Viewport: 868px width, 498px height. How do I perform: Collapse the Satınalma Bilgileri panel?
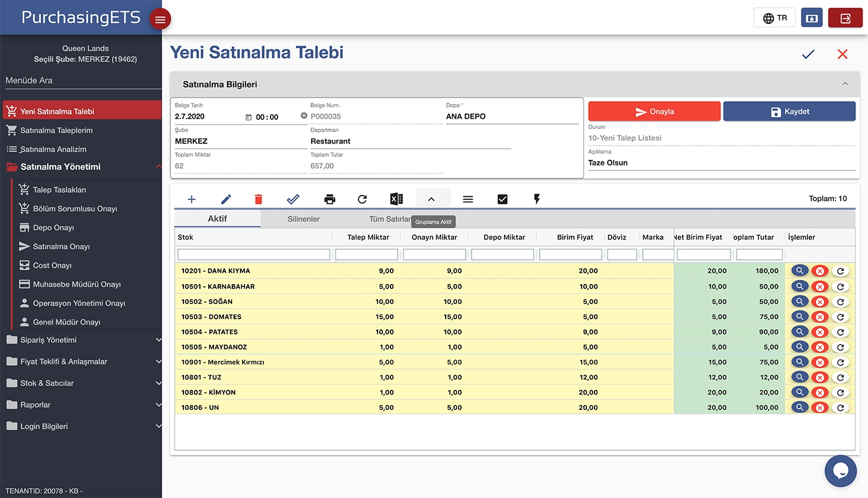click(x=844, y=84)
